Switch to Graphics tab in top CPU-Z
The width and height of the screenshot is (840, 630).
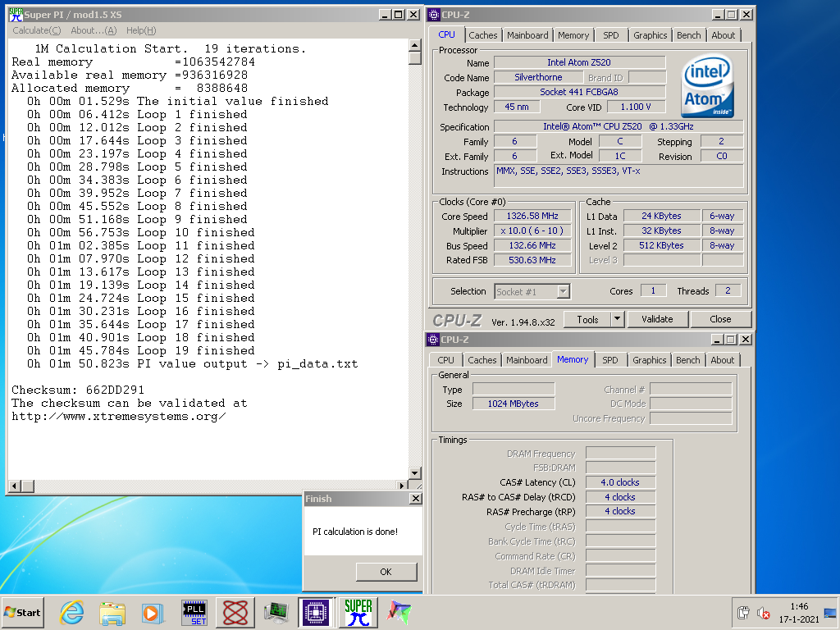[x=650, y=35]
